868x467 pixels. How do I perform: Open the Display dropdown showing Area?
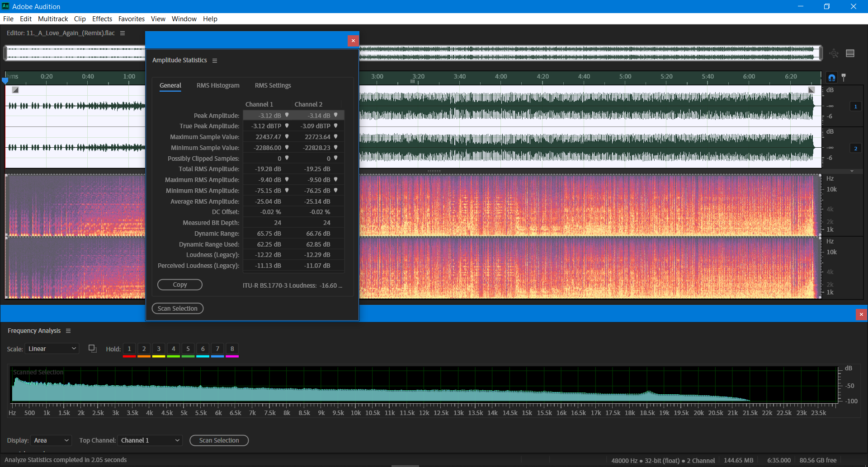coord(51,440)
